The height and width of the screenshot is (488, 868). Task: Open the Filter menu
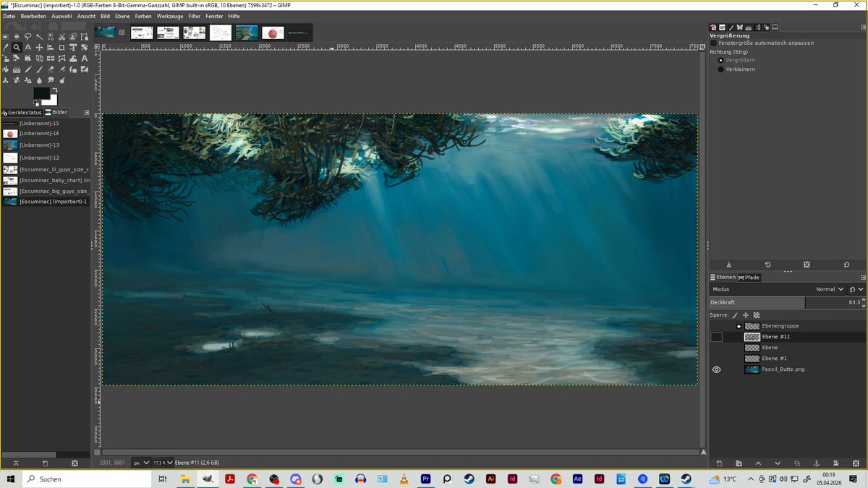click(x=194, y=16)
